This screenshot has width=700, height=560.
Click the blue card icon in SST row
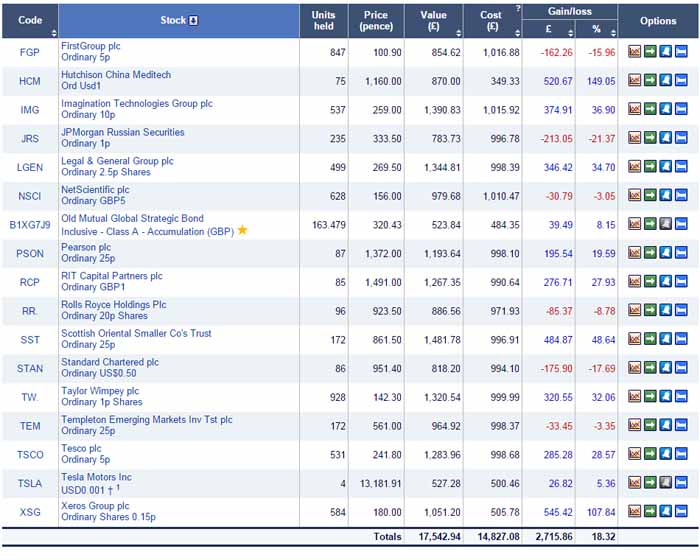(x=681, y=339)
